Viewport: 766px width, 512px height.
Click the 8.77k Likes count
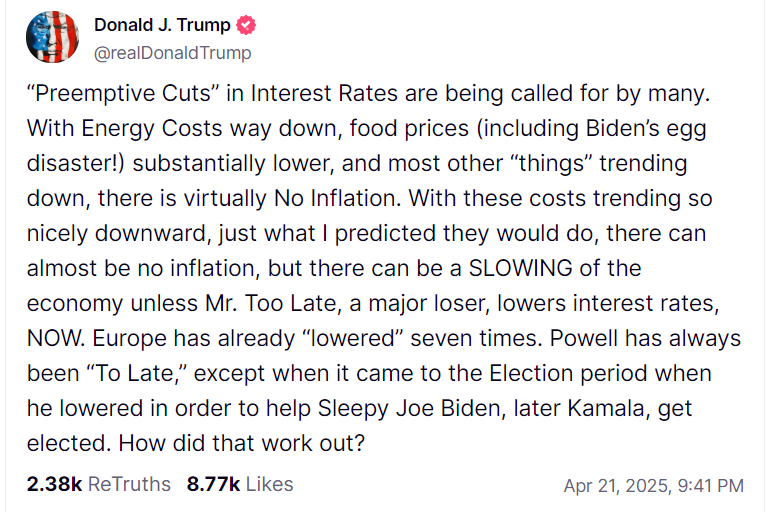coord(213,484)
